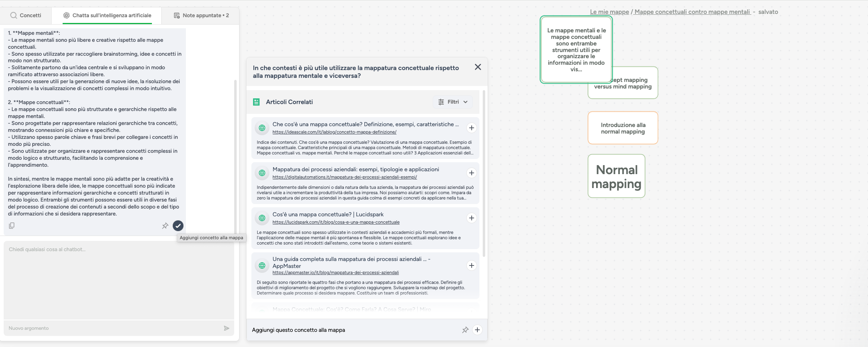Viewport: 868px width, 347px height.
Task: Open the lucidspark.com article link
Action: (336, 222)
